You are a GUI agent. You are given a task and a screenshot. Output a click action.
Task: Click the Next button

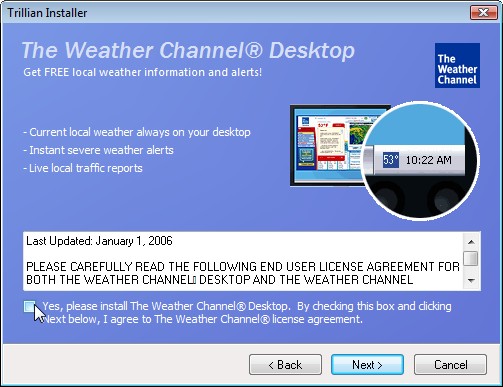pyautogui.click(x=367, y=364)
